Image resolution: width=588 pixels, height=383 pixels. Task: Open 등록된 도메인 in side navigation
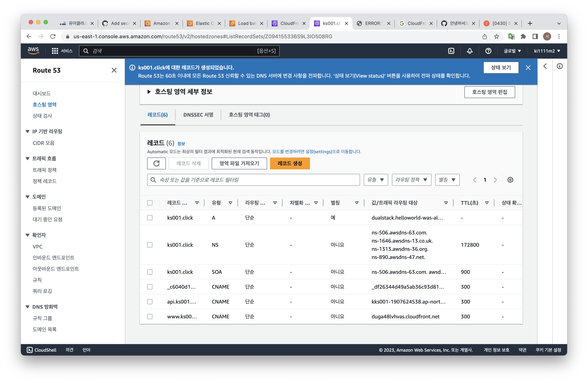(47, 208)
